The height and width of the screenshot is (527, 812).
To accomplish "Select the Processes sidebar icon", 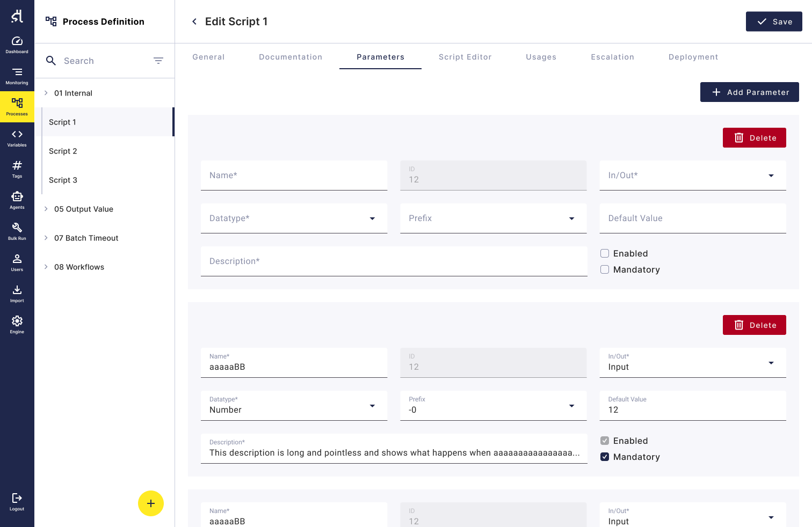I will (17, 107).
